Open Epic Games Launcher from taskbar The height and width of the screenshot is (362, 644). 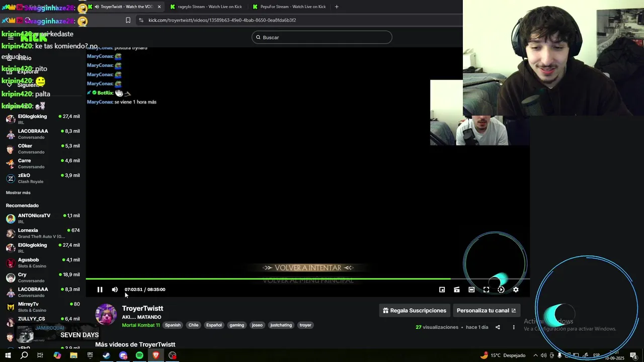90,355
